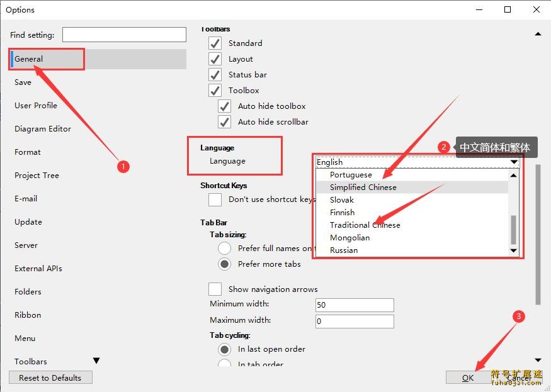The width and height of the screenshot is (551, 392).
Task: Enable Don't use shortcut keys
Action: pos(215,199)
